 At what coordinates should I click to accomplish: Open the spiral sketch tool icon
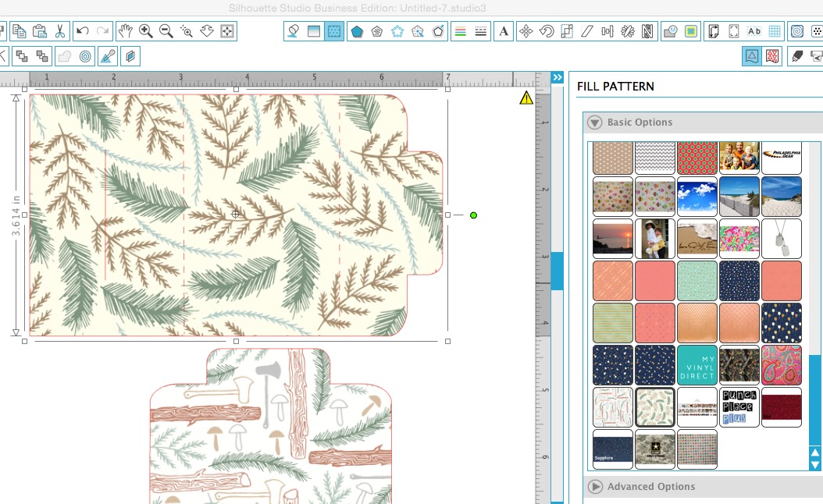coord(797,31)
